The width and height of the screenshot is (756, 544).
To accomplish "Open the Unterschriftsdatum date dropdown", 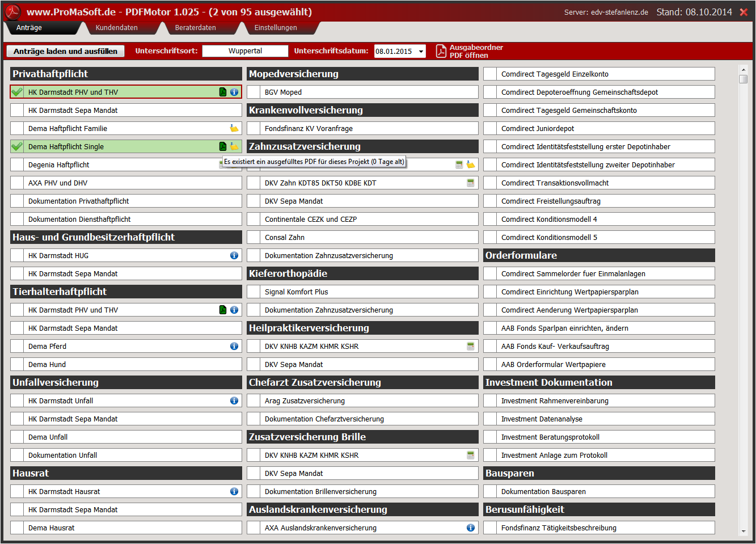I will (421, 51).
